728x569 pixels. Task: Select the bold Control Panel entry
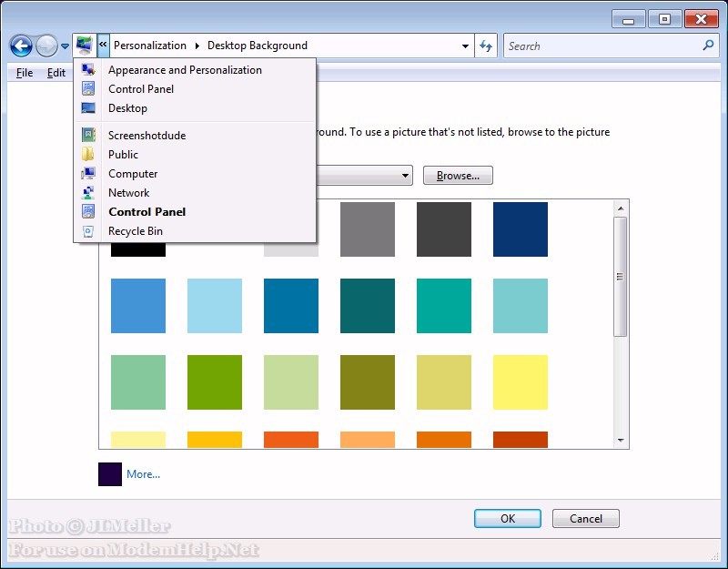tap(195, 212)
